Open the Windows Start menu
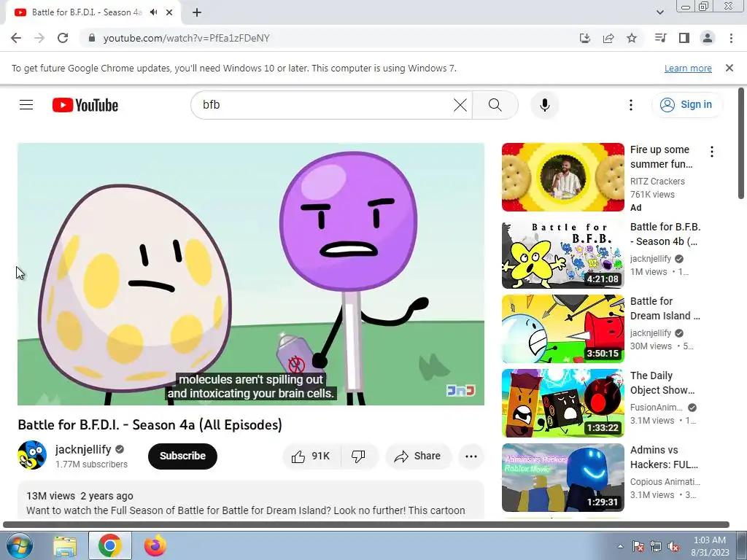The image size is (747, 560). 18,545
